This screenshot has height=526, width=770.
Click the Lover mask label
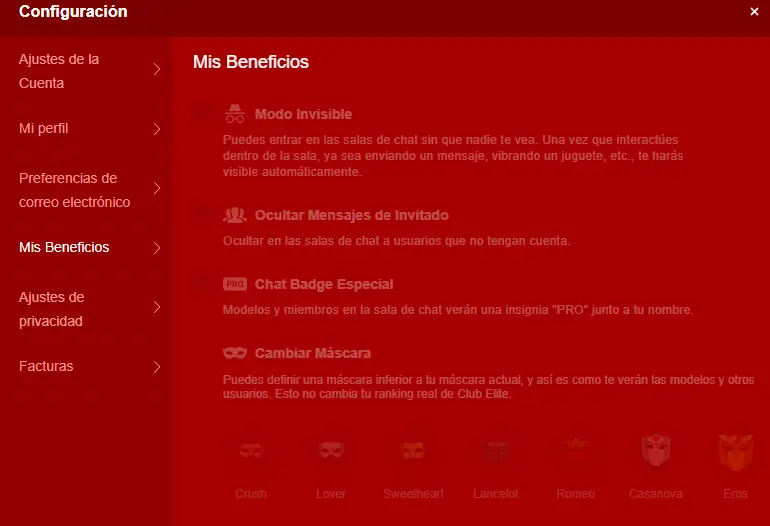click(330, 494)
